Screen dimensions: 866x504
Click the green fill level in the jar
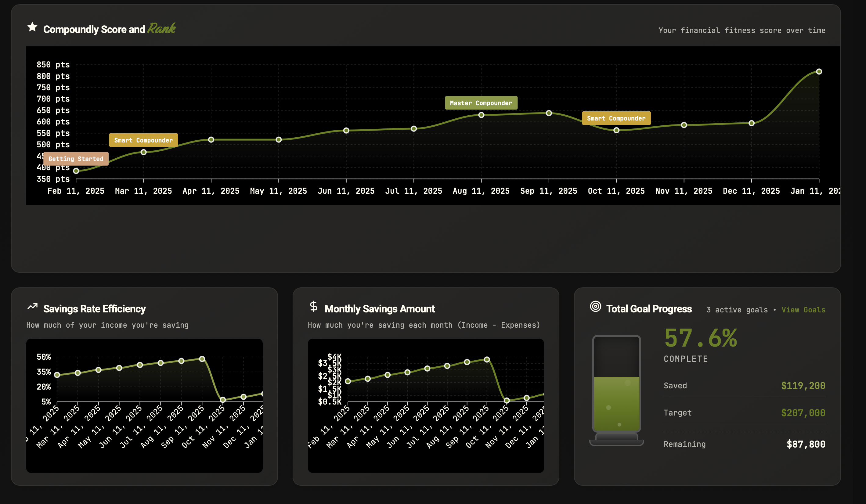click(616, 404)
